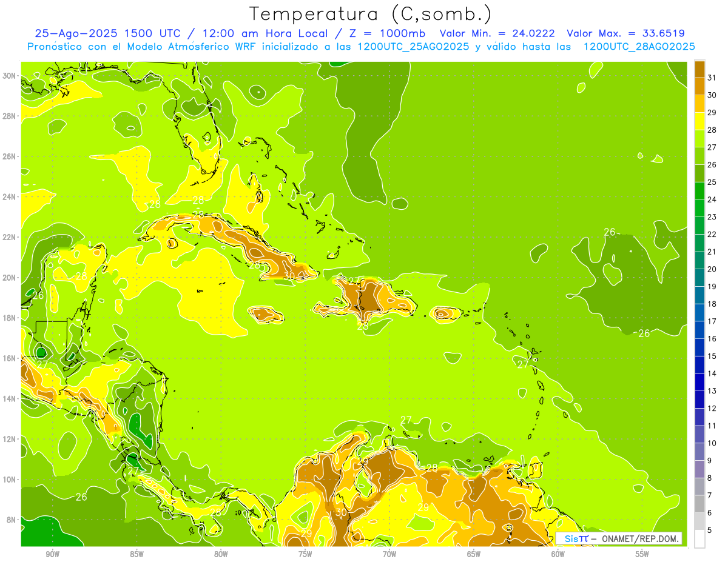
Task: Click the color bar label 17
Action: pos(712,321)
